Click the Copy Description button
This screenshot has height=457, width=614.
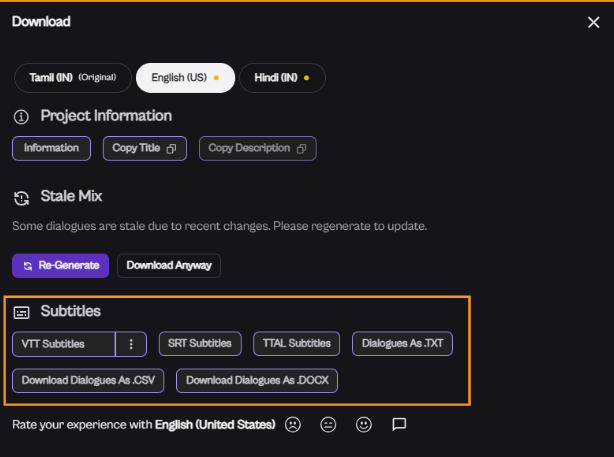(x=257, y=149)
